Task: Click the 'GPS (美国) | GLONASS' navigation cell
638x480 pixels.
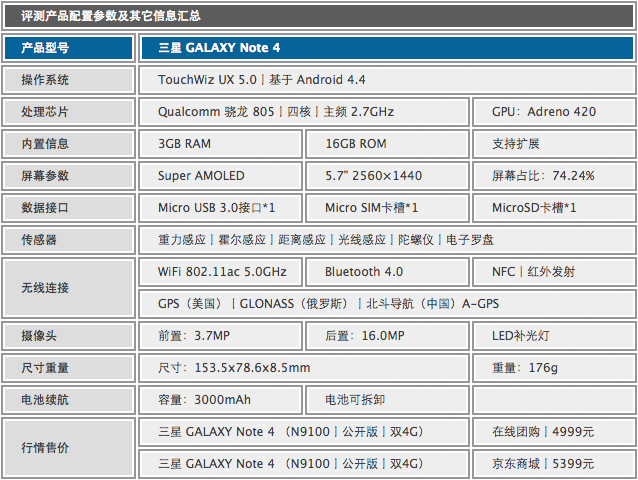Action: (x=387, y=304)
